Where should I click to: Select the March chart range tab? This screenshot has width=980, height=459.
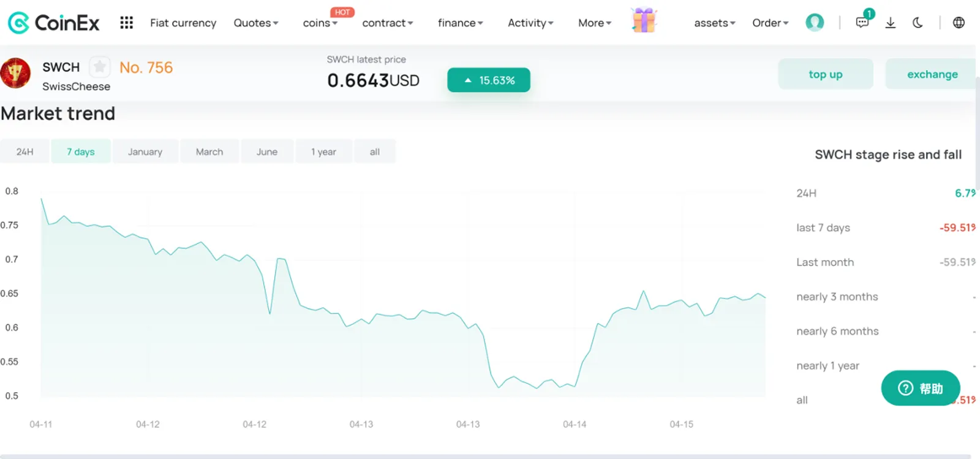coord(209,151)
